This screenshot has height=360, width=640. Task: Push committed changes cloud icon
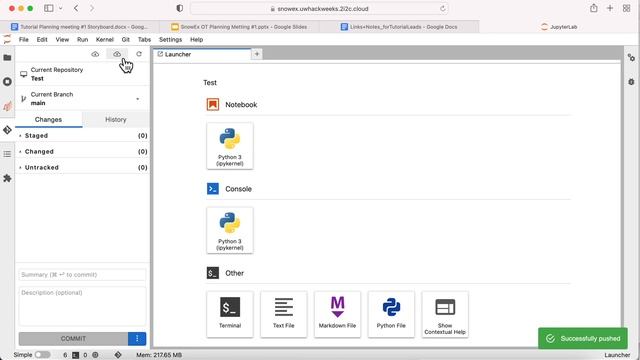tap(117, 54)
